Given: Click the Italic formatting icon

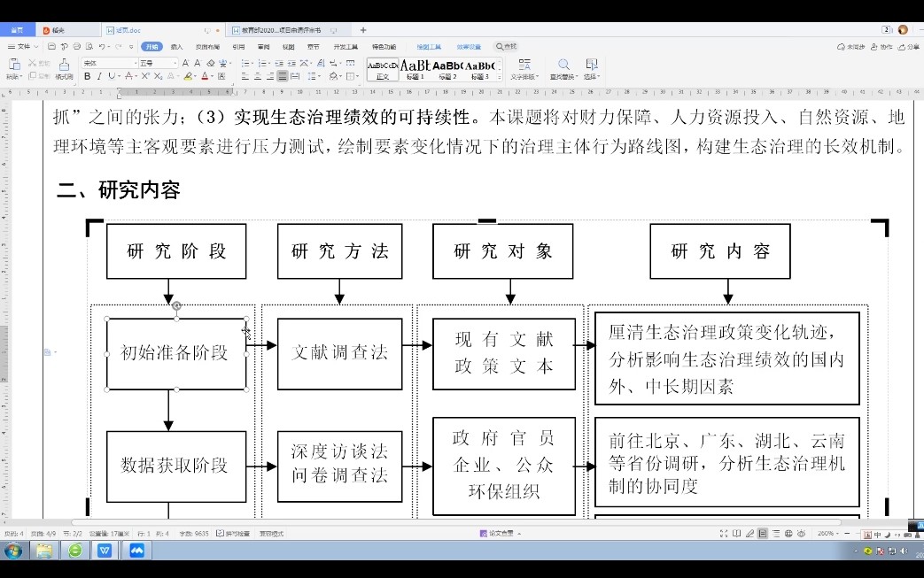Looking at the screenshot, I should (98, 77).
